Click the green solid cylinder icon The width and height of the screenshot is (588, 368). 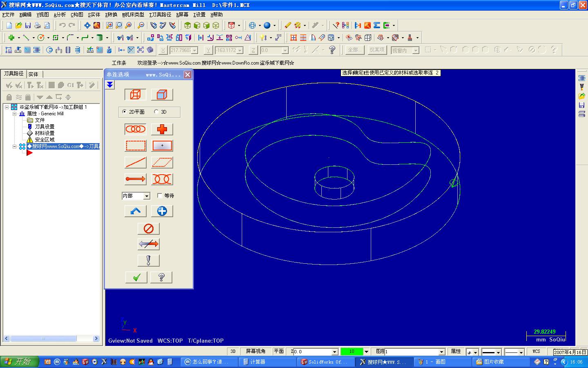[x=99, y=38]
